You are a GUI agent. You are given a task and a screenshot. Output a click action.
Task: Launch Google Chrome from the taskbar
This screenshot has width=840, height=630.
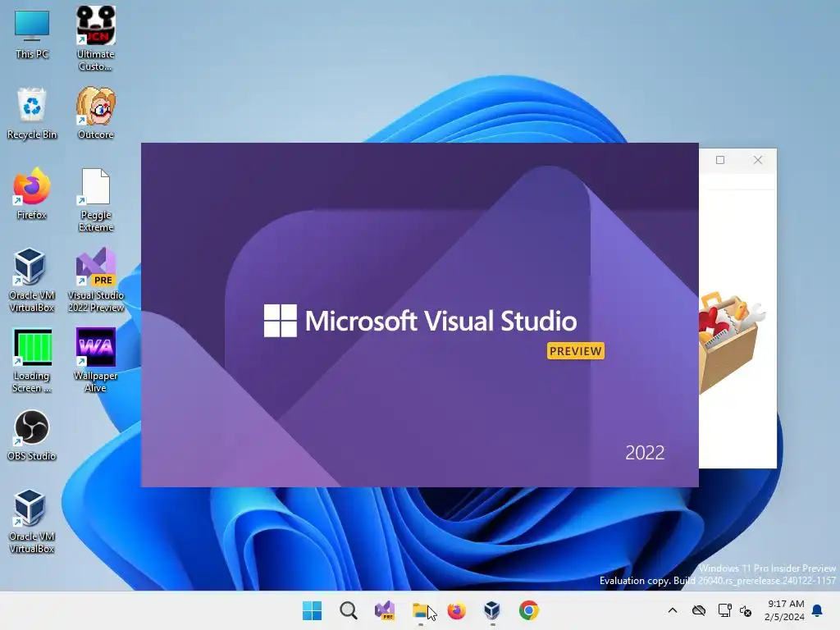pyautogui.click(x=529, y=610)
